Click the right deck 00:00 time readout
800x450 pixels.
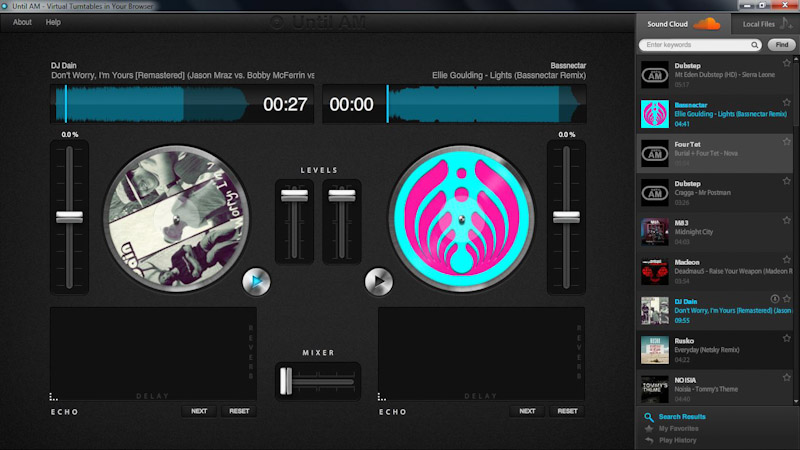click(x=351, y=105)
